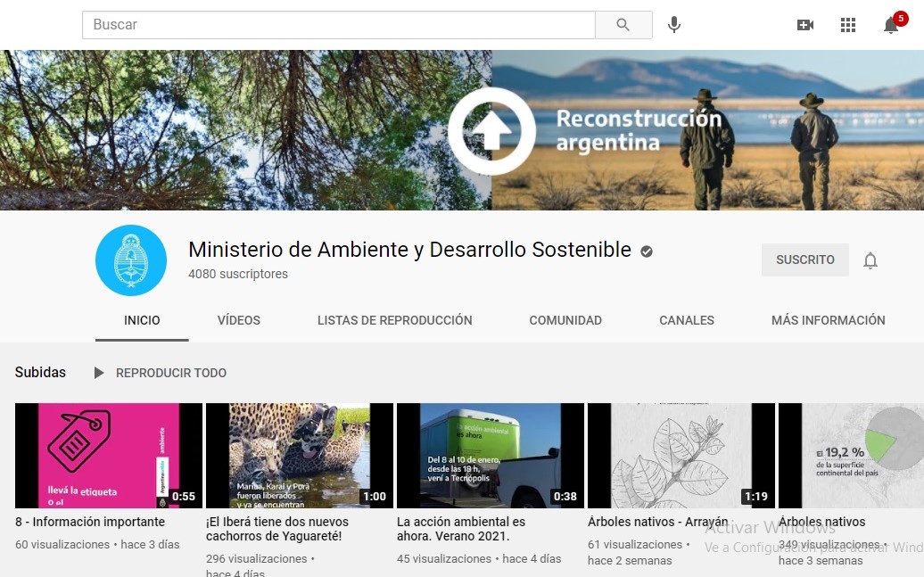Click the verified badge next to channel name
Viewport: 924px width, 577px height.
pyautogui.click(x=647, y=251)
